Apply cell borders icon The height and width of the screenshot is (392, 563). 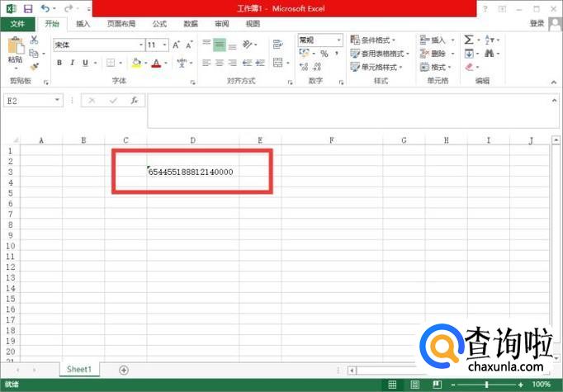pyautogui.click(x=111, y=63)
